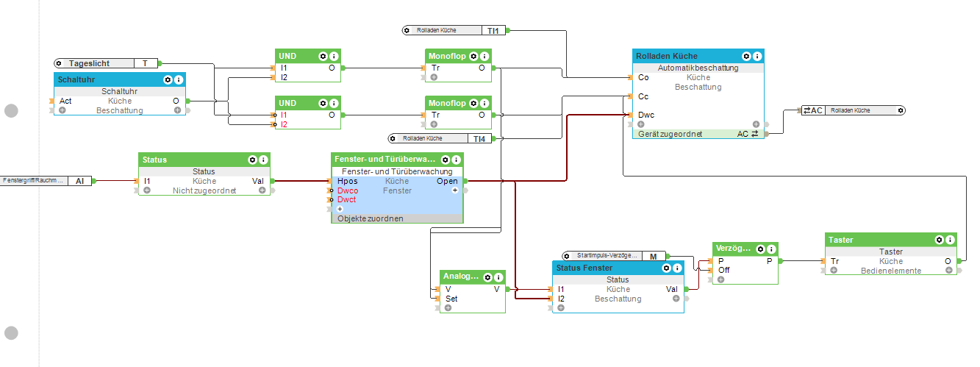The height and width of the screenshot is (367, 980).
Task: Expand plus beside Fenster in monitoring block
Action: tap(454, 190)
